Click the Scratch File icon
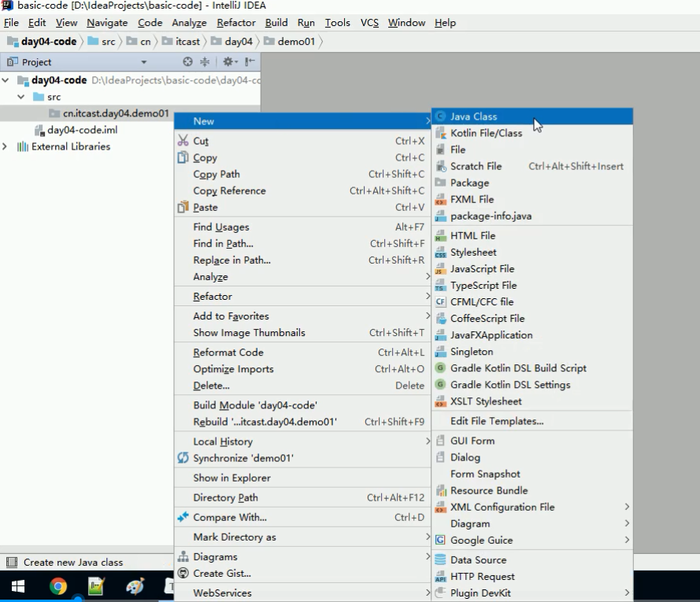This screenshot has width=700, height=602. [x=441, y=166]
